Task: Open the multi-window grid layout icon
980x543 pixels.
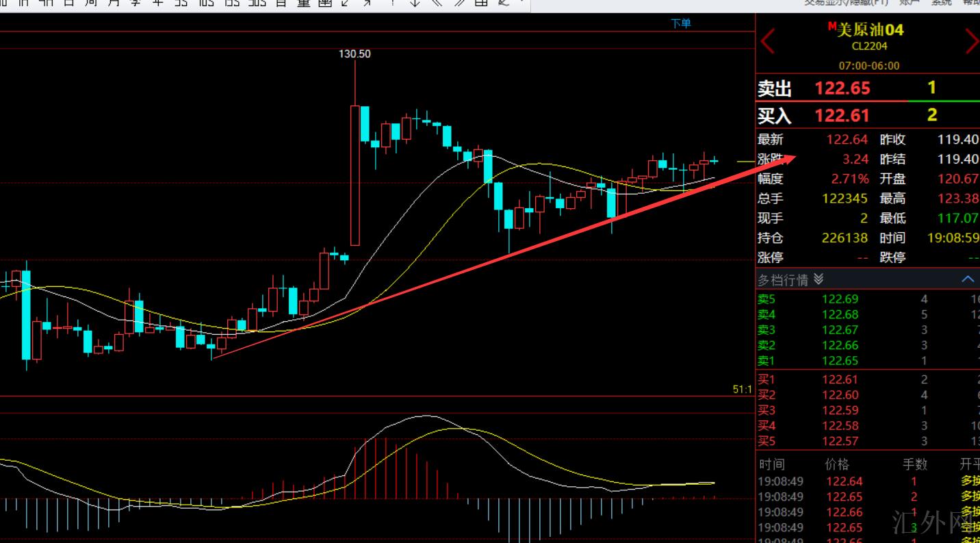Action: (x=482, y=3)
